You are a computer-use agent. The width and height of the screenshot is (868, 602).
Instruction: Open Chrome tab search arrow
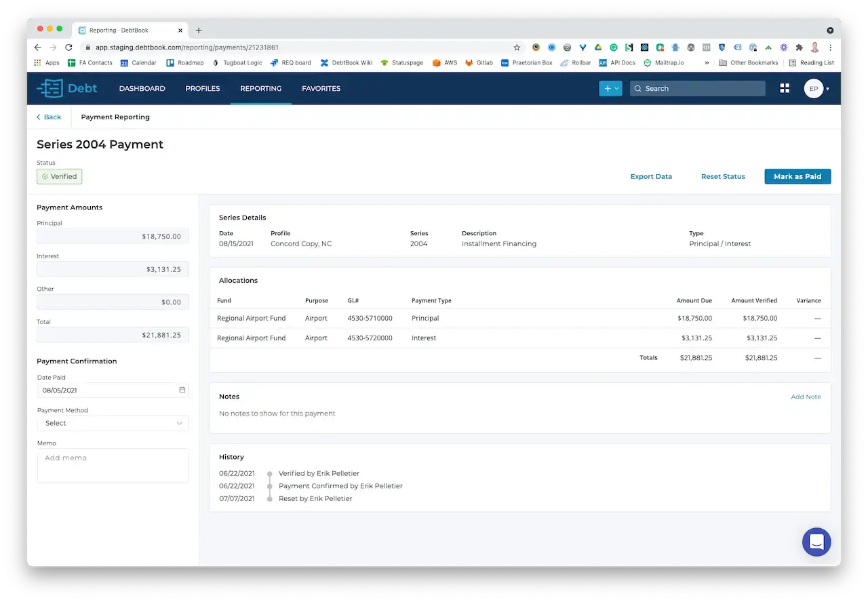click(830, 31)
